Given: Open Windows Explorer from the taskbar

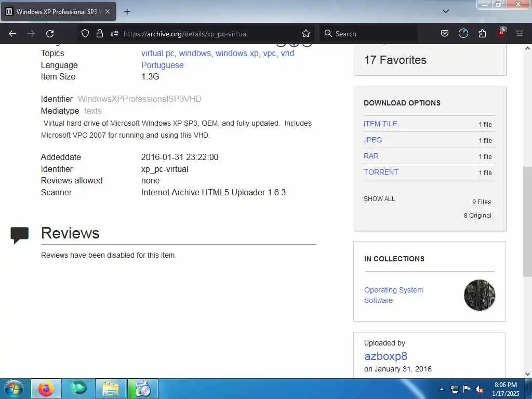Looking at the screenshot, I should [111, 389].
